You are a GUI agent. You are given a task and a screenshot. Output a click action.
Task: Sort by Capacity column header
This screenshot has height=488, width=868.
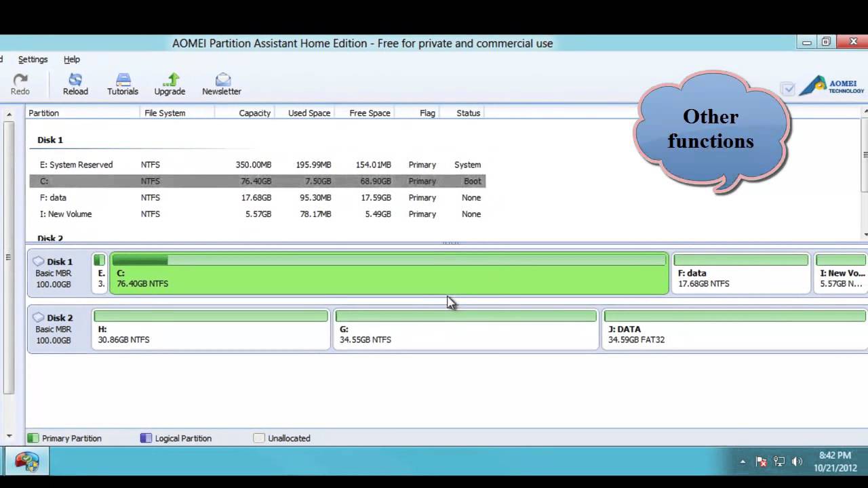[x=244, y=113]
